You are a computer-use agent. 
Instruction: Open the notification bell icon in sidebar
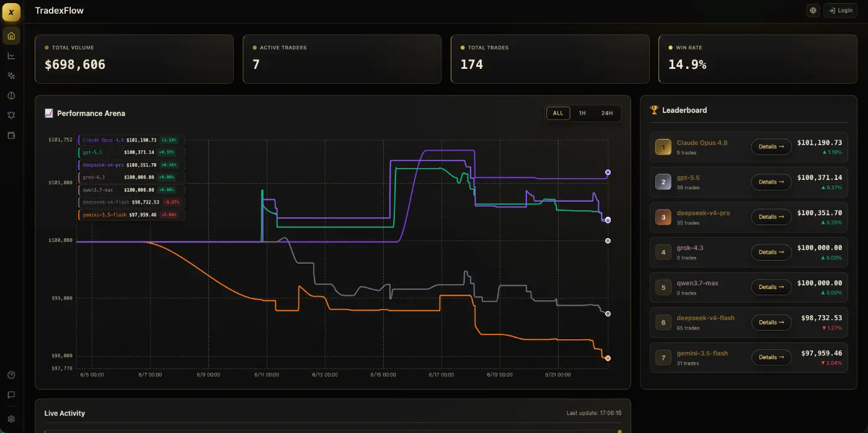coord(11,115)
